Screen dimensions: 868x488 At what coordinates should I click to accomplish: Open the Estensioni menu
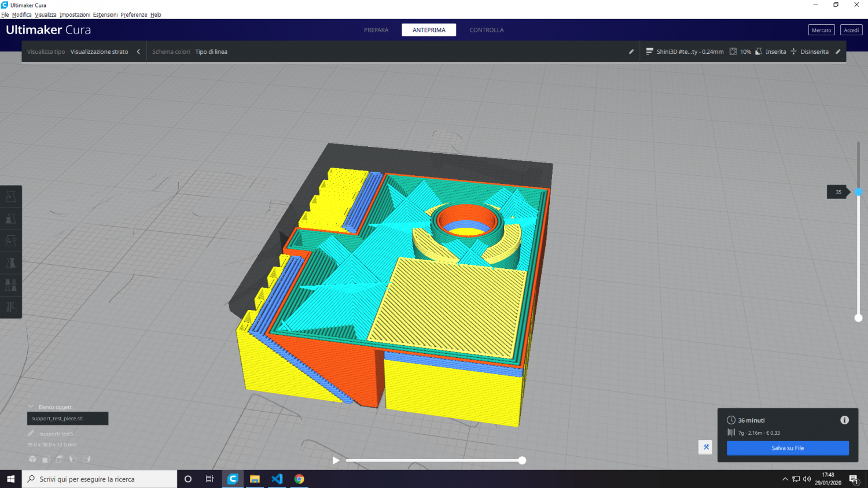tap(105, 14)
